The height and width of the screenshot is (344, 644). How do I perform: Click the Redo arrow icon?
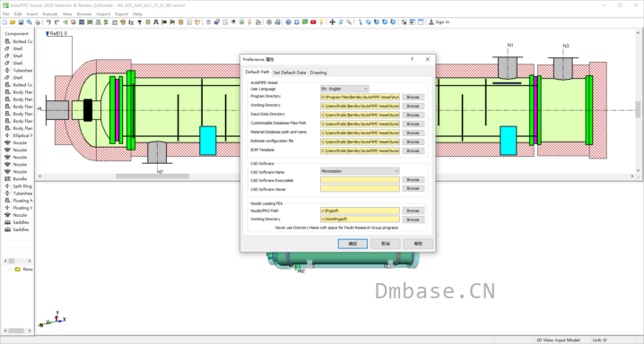click(57, 22)
